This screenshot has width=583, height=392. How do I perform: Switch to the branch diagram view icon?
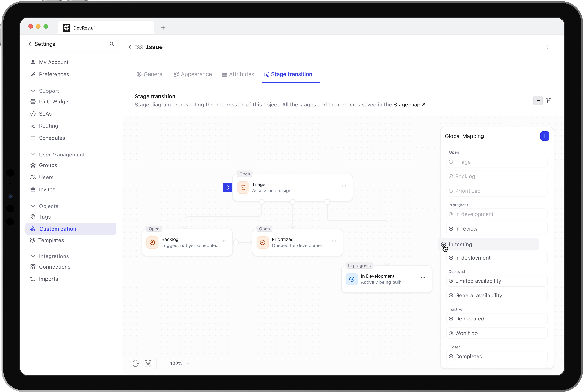pos(548,100)
